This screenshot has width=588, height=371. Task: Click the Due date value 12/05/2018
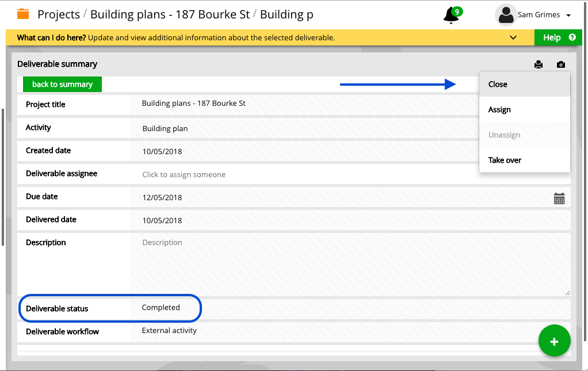[162, 197]
